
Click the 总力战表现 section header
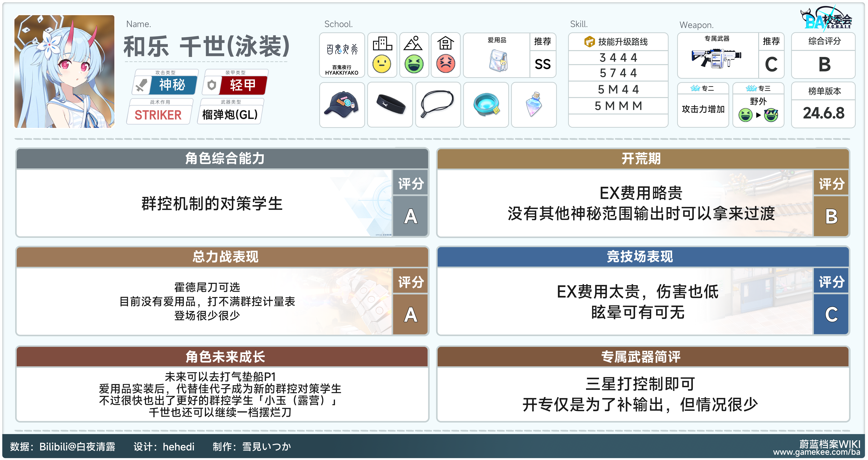click(222, 257)
